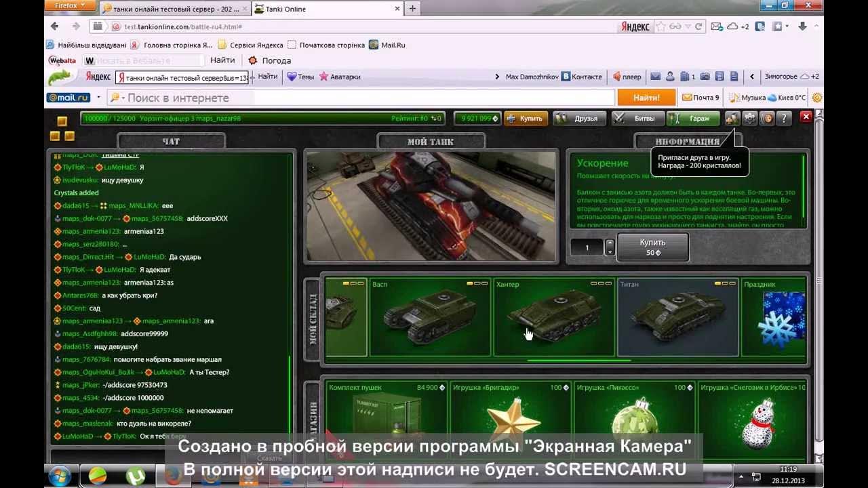Open the invite friend icon in game header
This screenshot has width=868, height=488.
(732, 118)
